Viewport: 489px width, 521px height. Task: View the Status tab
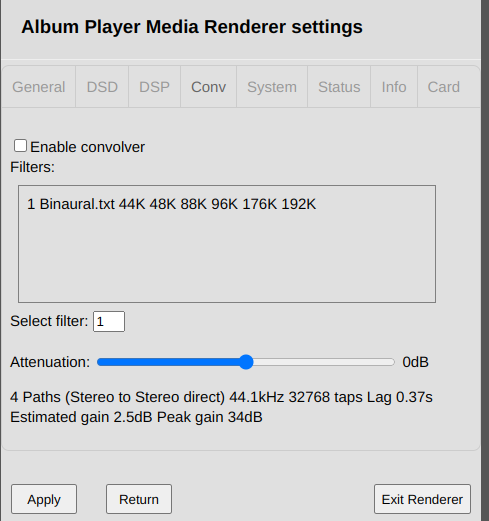pos(339,87)
